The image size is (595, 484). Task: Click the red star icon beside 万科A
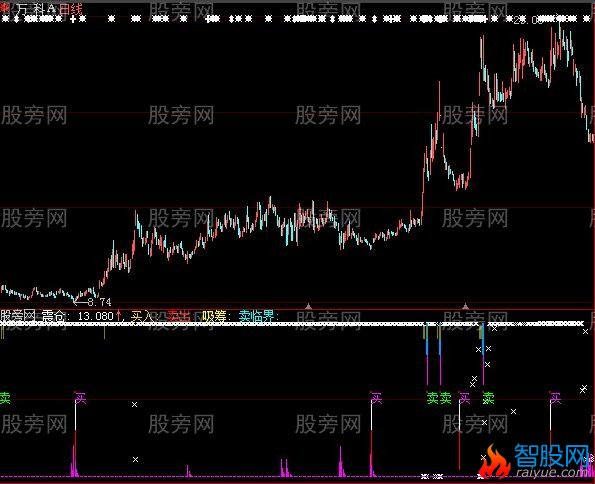[x=5, y=8]
